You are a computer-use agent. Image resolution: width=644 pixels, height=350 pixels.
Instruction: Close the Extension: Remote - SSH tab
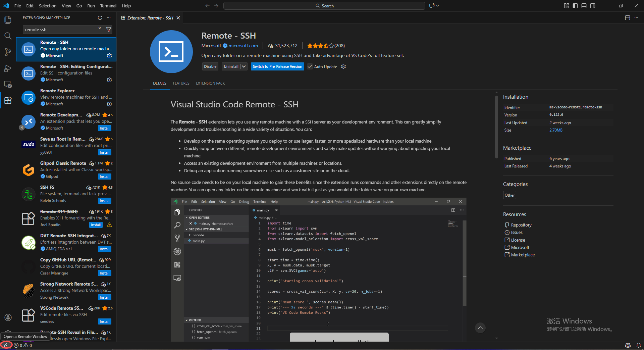point(178,18)
